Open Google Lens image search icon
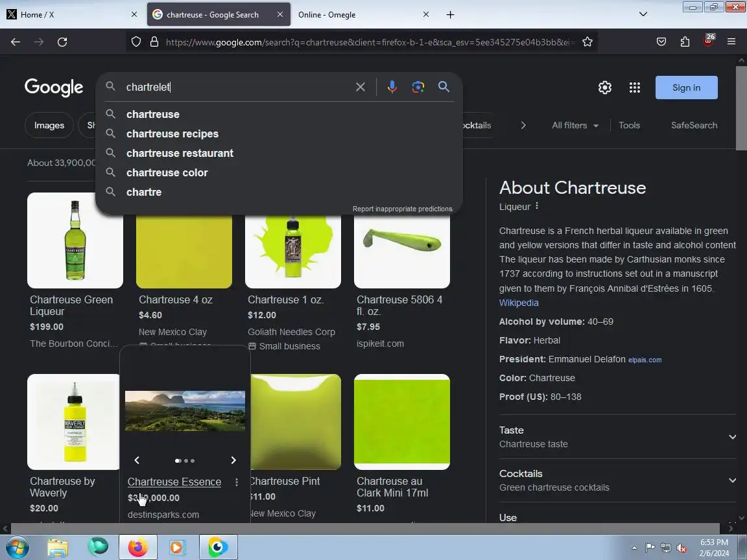 [418, 87]
